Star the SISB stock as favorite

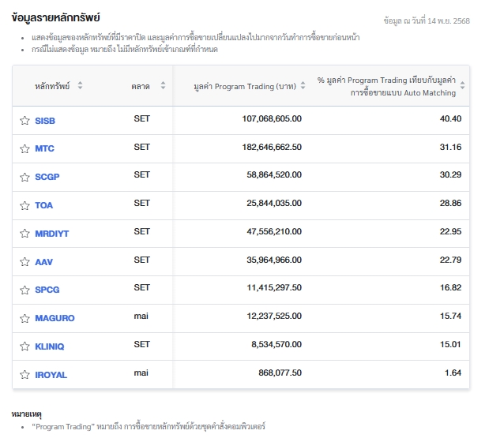[x=24, y=121]
